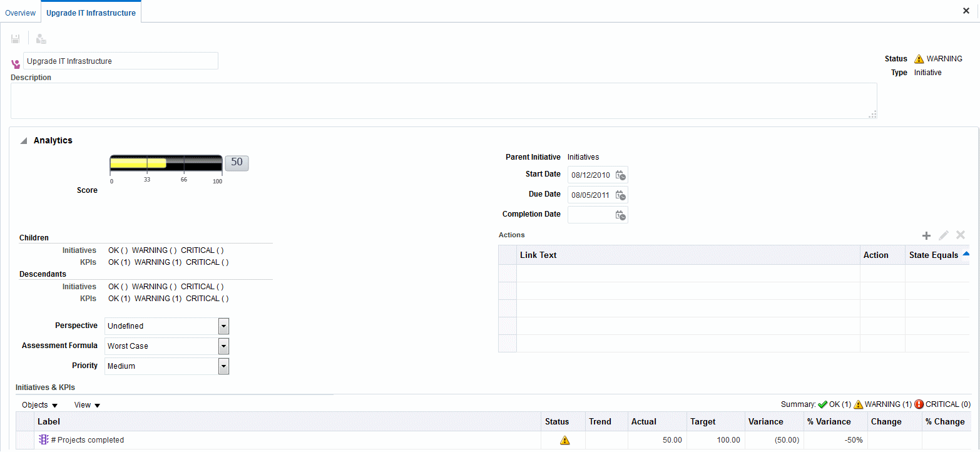Click the Delete icon in the Actions panel
This screenshot has width=980, height=452.
pyautogui.click(x=960, y=235)
